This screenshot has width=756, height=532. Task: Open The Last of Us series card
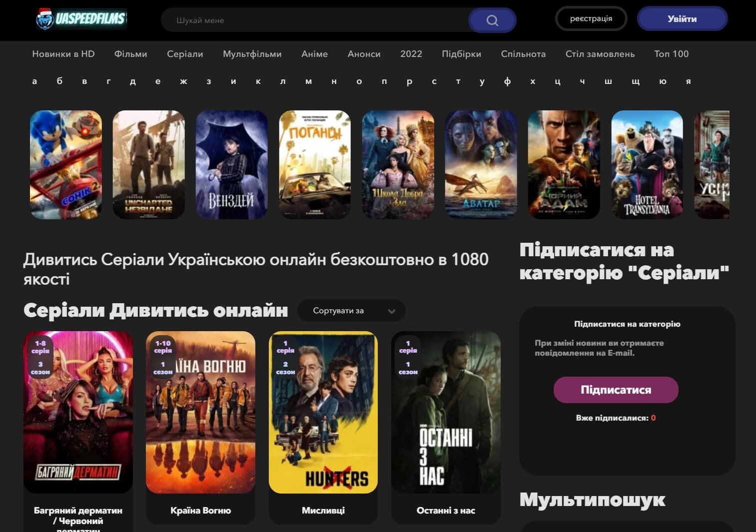pyautogui.click(x=446, y=412)
